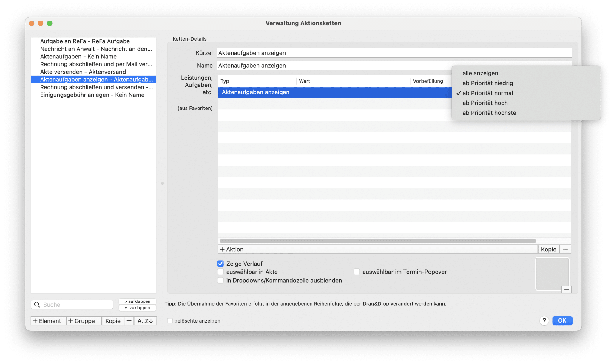
Task: Add a new item with + Element
Action: point(48,321)
